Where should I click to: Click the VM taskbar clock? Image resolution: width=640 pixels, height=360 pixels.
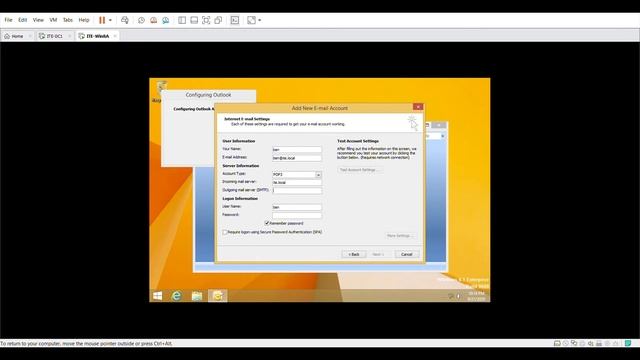476,296
